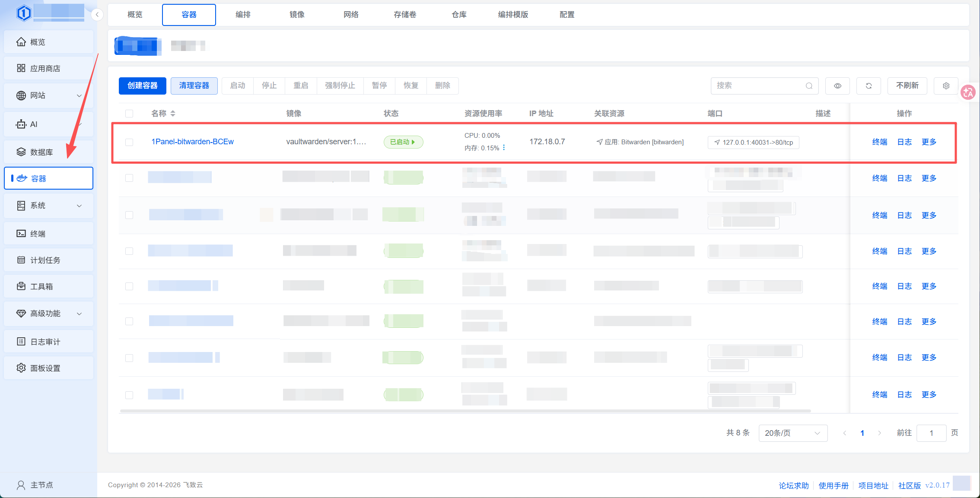Image resolution: width=980 pixels, height=498 pixels.
Task: Toggle the eye visibility button
Action: 837,86
